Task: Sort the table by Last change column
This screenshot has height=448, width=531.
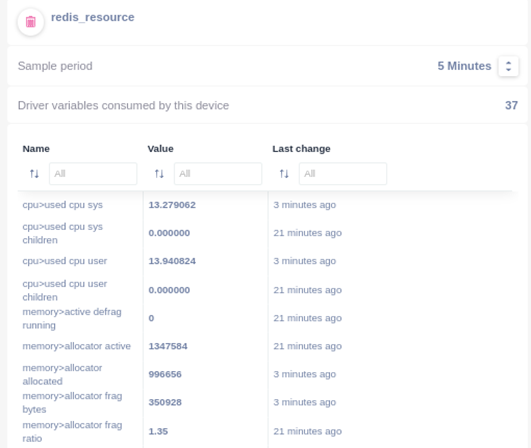Action: pos(284,174)
